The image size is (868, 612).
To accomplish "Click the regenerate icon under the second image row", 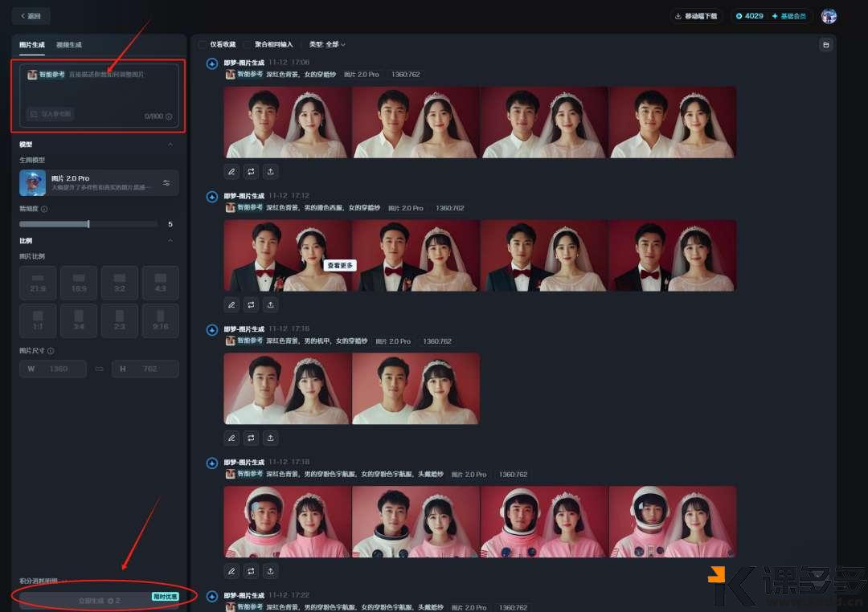I will click(251, 304).
